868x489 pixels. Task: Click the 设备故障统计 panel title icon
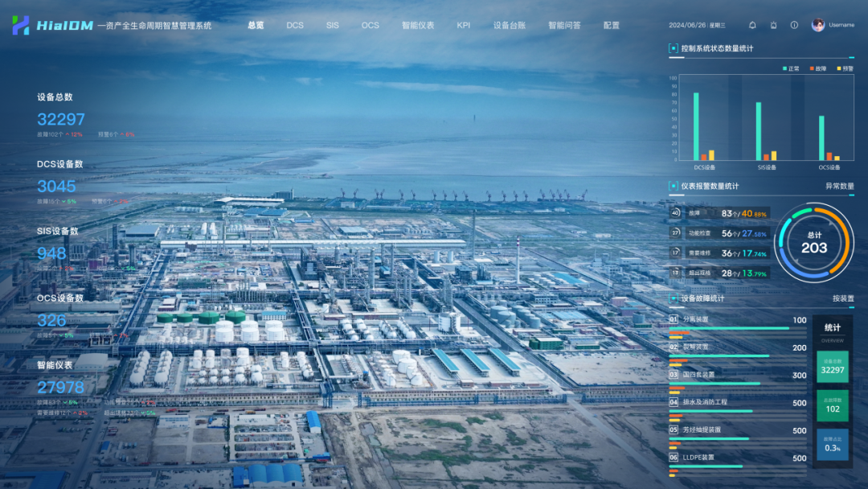(674, 298)
